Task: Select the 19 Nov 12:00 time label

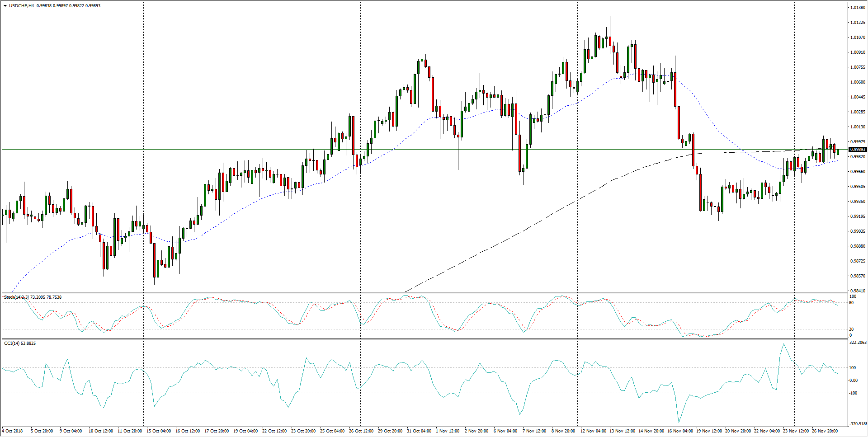Action: click(x=709, y=431)
